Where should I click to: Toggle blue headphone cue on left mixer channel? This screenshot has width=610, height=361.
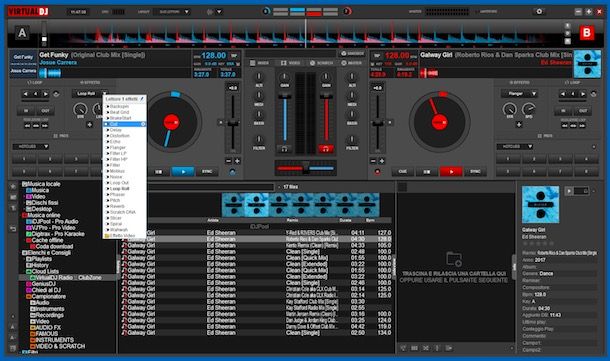[284, 149]
